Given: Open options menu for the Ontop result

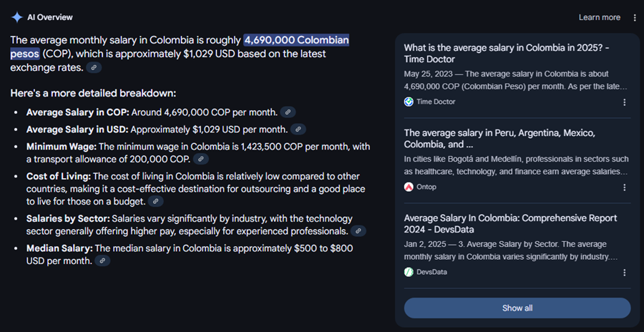Looking at the screenshot, I should [x=624, y=187].
